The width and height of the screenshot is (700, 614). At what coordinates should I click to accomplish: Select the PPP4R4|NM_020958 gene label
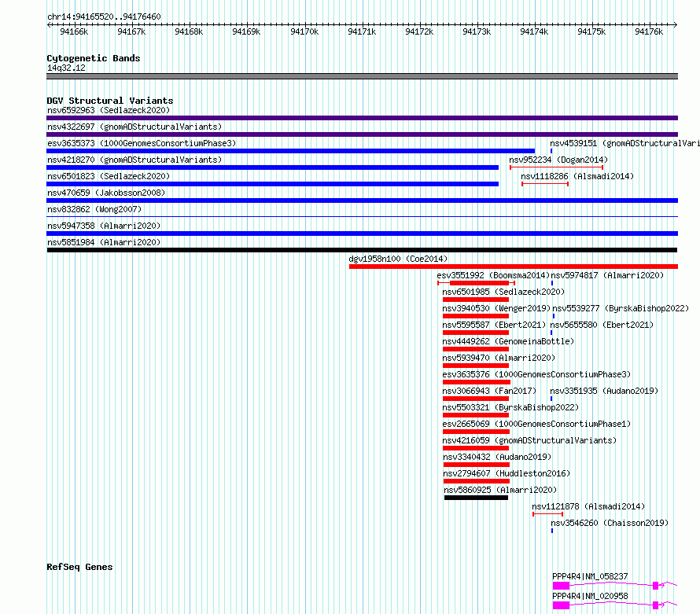[590, 596]
